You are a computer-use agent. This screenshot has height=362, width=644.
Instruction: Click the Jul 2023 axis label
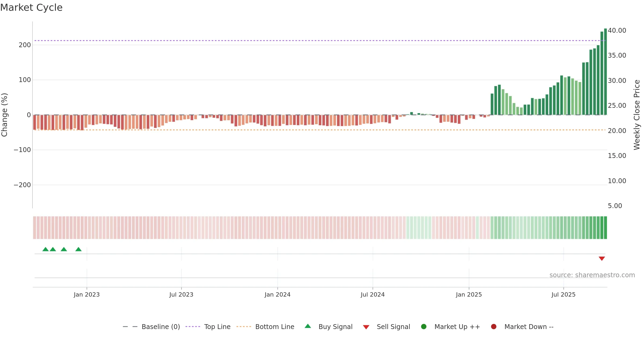[x=181, y=294]
